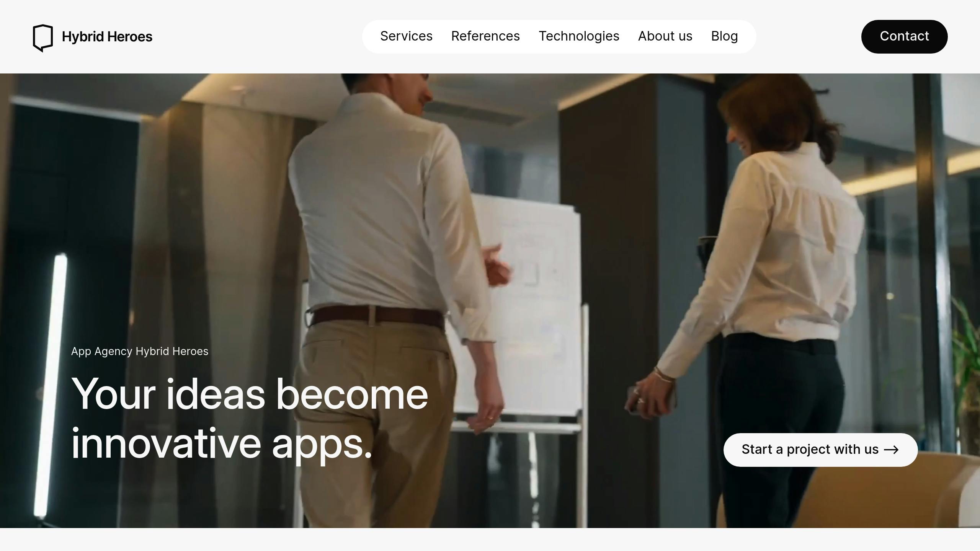This screenshot has height=551, width=980.
Task: Click the brown leather belt on the man
Action: pyautogui.click(x=377, y=316)
